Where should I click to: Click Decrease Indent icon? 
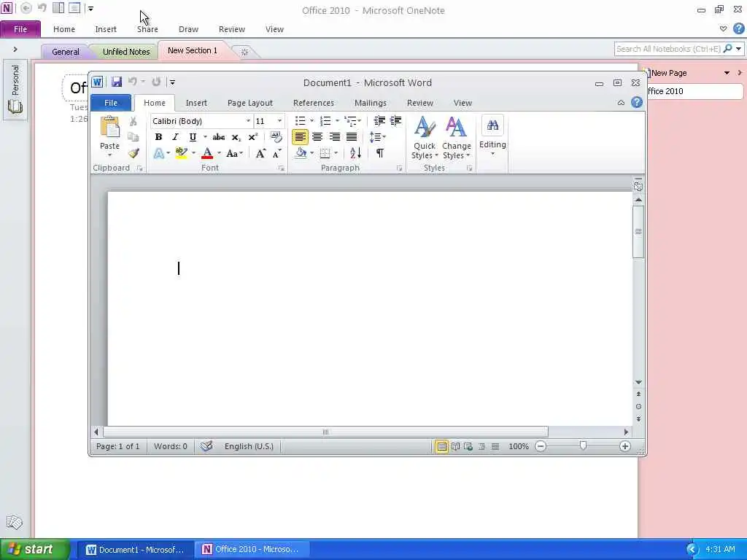click(379, 121)
